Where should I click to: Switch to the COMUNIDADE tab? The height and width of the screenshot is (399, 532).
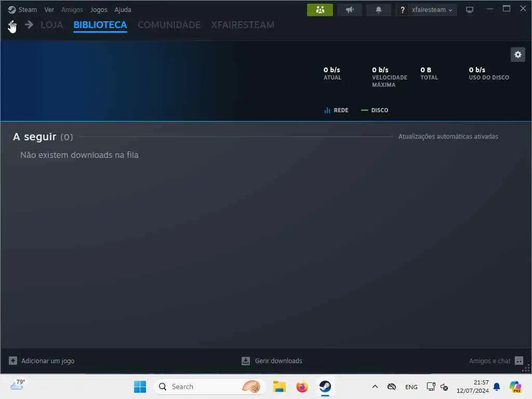point(169,25)
